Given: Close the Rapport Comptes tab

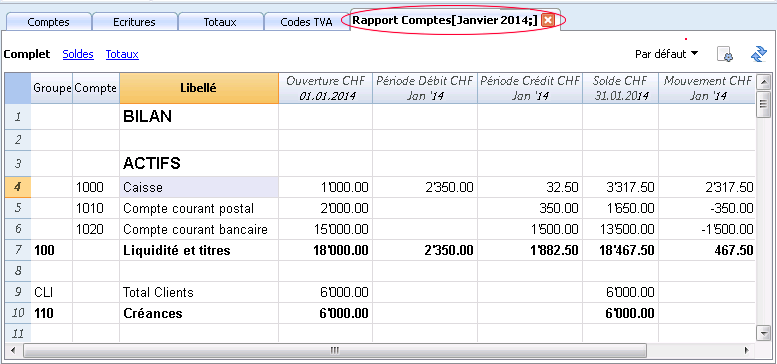Looking at the screenshot, I should 548,20.
